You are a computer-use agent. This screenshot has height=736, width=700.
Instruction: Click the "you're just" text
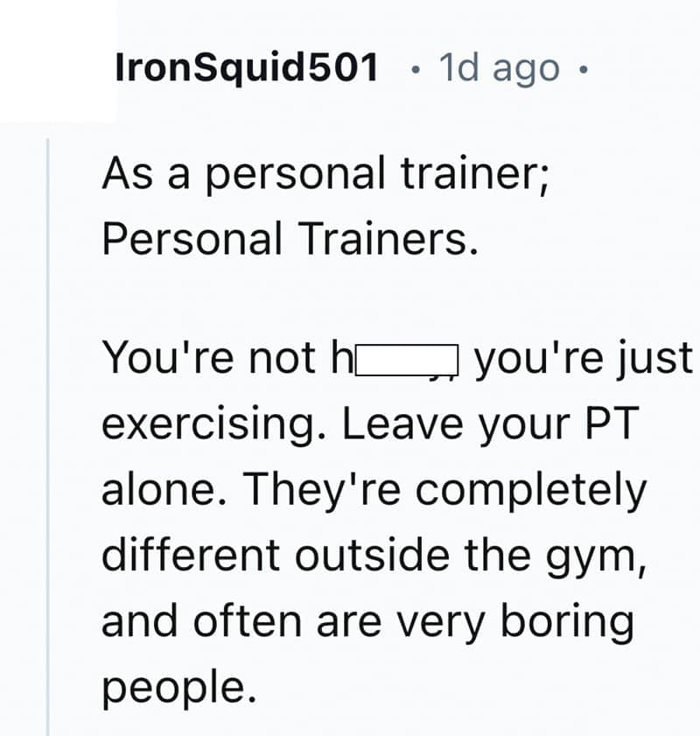(x=582, y=359)
